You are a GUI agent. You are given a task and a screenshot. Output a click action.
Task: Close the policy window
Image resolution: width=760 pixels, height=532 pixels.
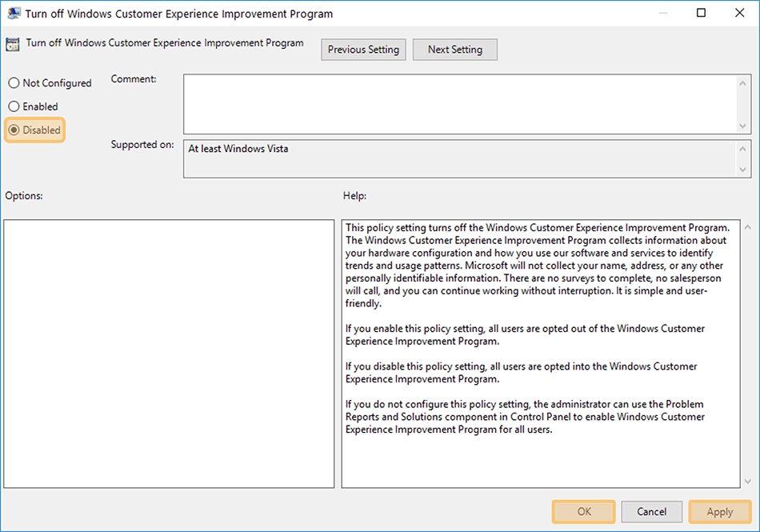pyautogui.click(x=739, y=13)
